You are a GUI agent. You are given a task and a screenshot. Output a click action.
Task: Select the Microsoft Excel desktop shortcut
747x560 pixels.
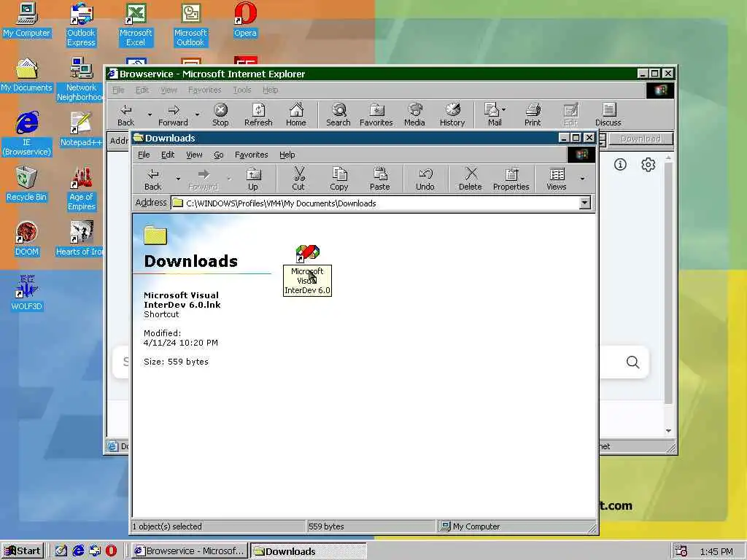pos(136,25)
